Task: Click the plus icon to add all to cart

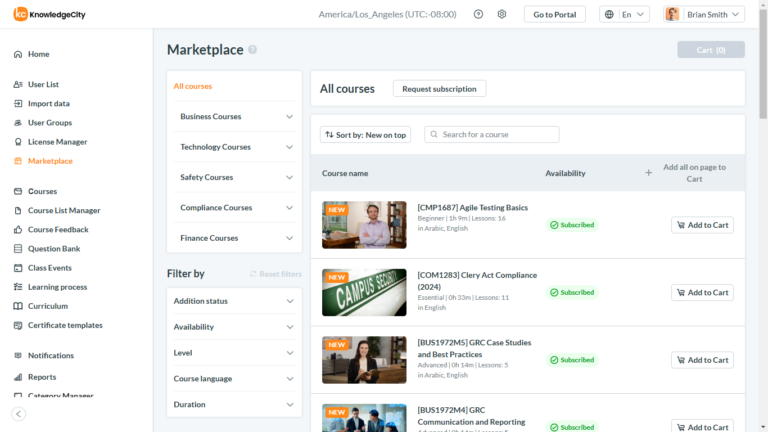Action: click(x=648, y=173)
